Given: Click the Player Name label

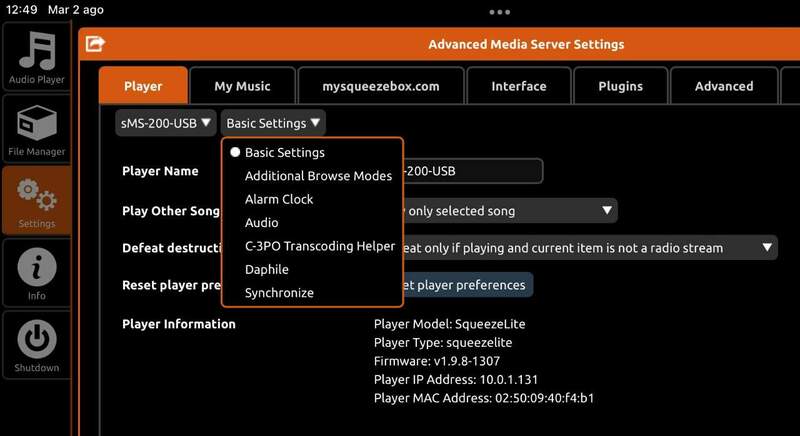Looking at the screenshot, I should point(160,171).
